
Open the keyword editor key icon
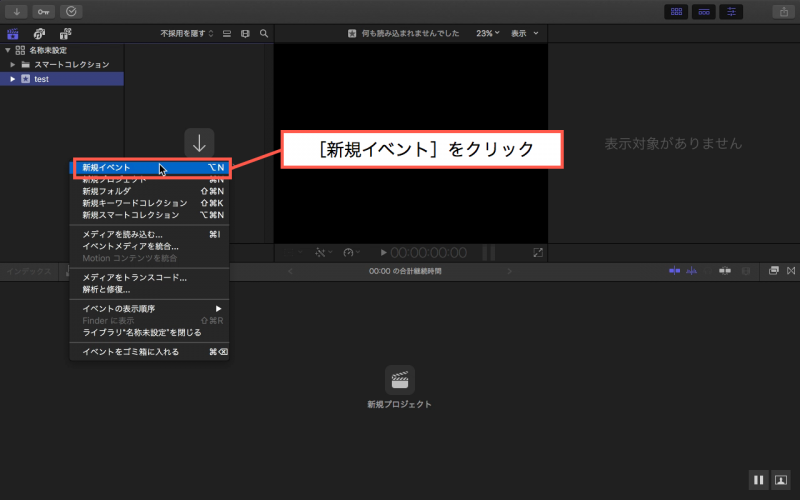(x=44, y=11)
